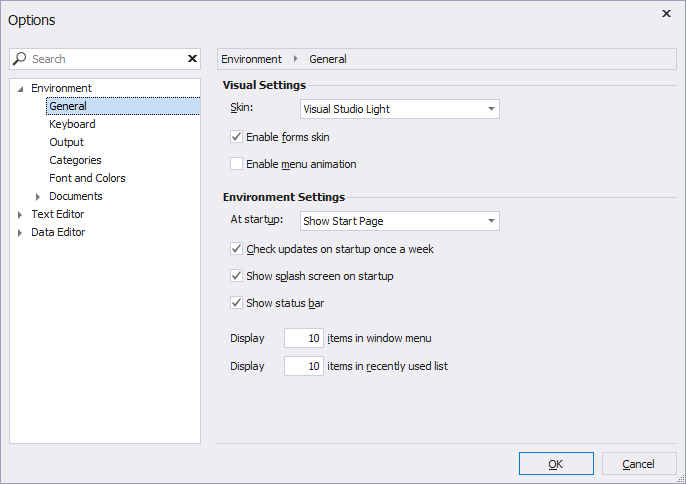
Task: Click the window menu items count field
Action: pyautogui.click(x=304, y=338)
